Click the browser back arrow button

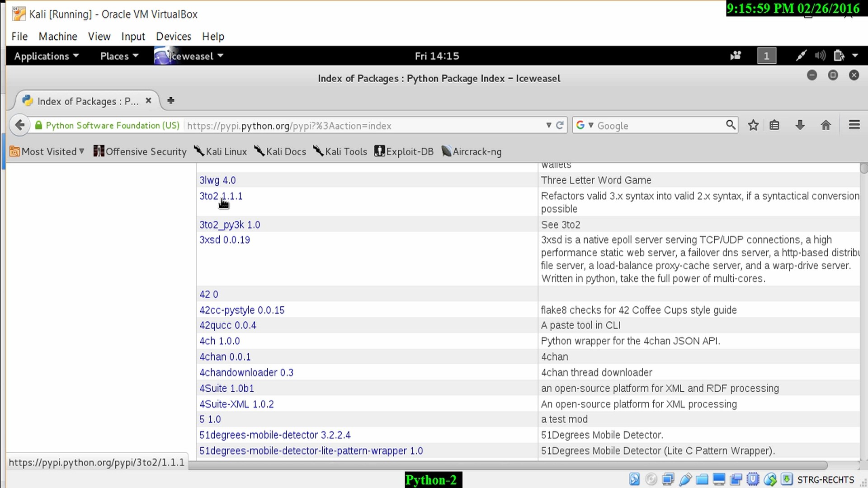coord(19,125)
